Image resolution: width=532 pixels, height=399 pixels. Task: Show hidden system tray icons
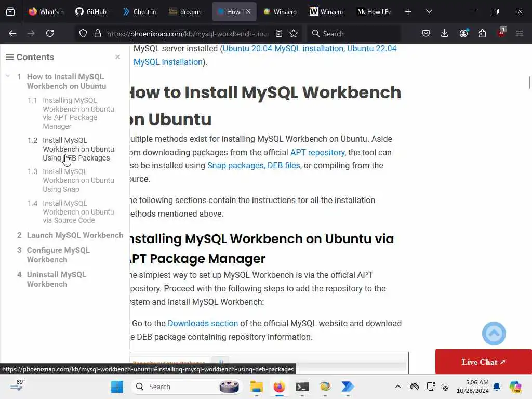[x=398, y=387]
